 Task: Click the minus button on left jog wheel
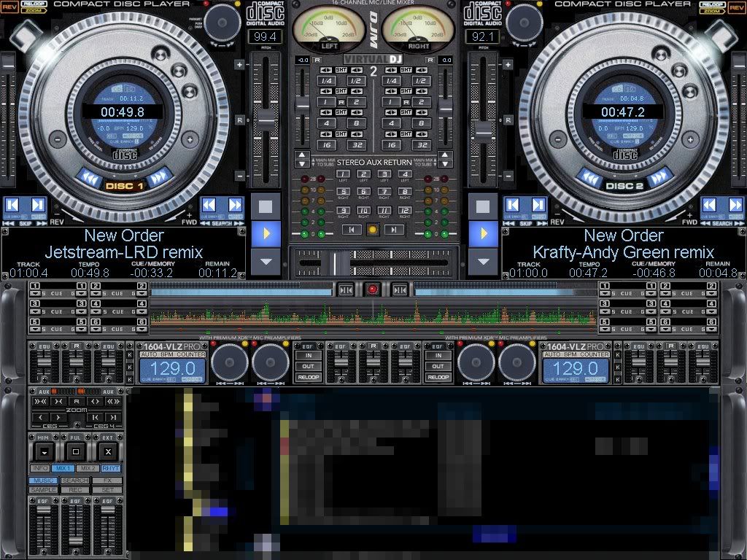tap(57, 139)
